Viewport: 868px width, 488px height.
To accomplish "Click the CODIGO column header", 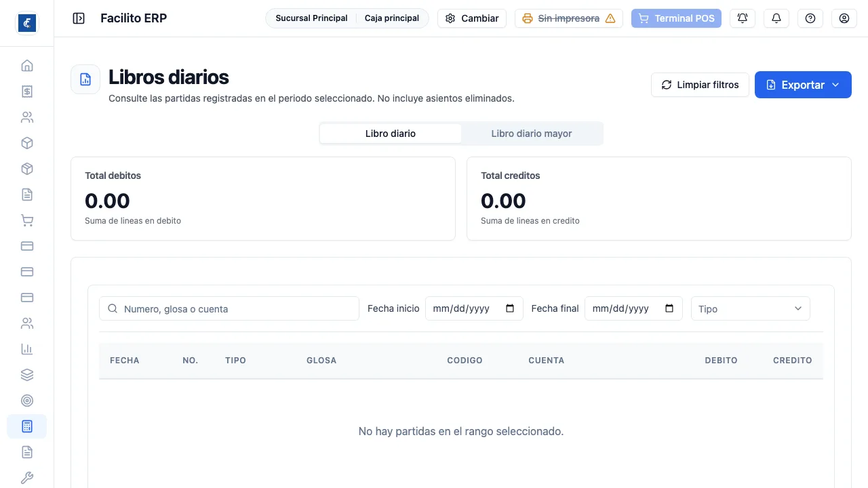I will point(465,361).
